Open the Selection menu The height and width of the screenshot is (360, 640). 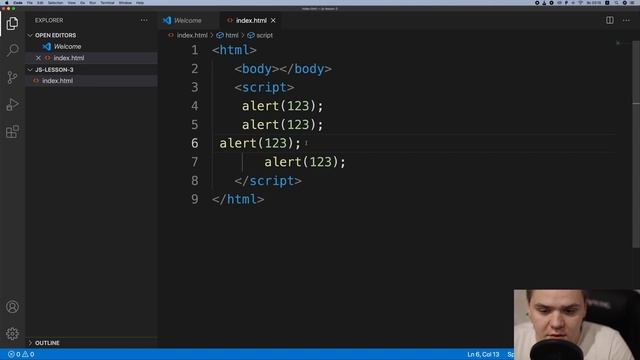(56, 2)
